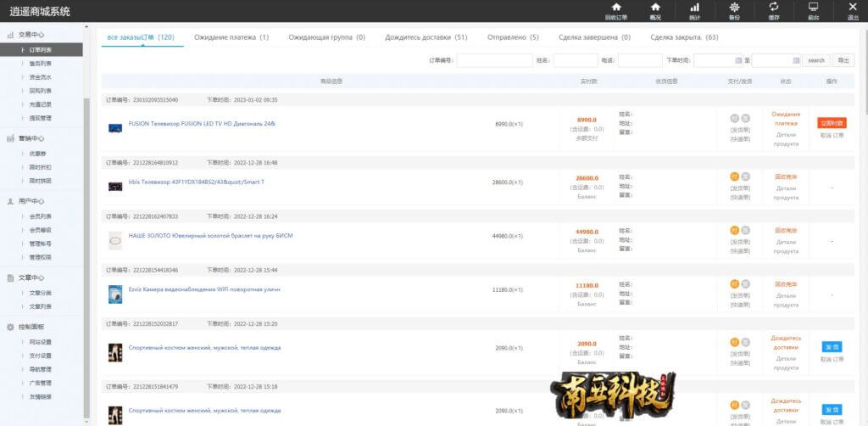Click the Irbis Телевизор product thumbnail

pos(115,186)
